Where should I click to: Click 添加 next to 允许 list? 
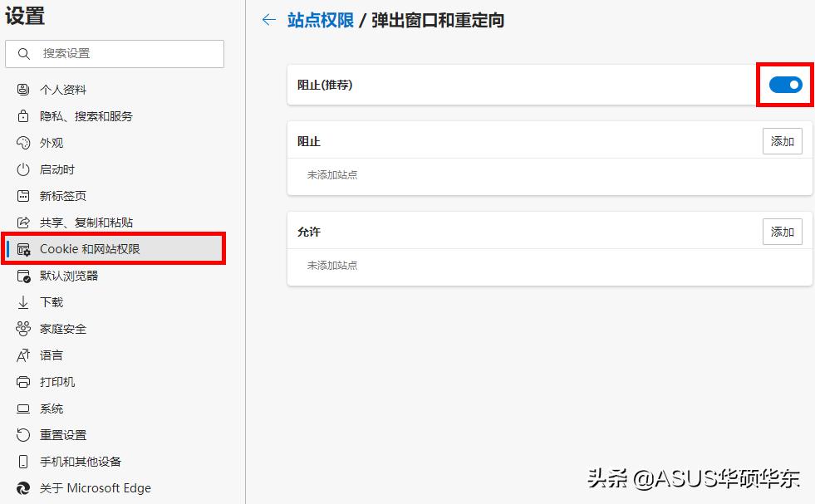pos(782,232)
